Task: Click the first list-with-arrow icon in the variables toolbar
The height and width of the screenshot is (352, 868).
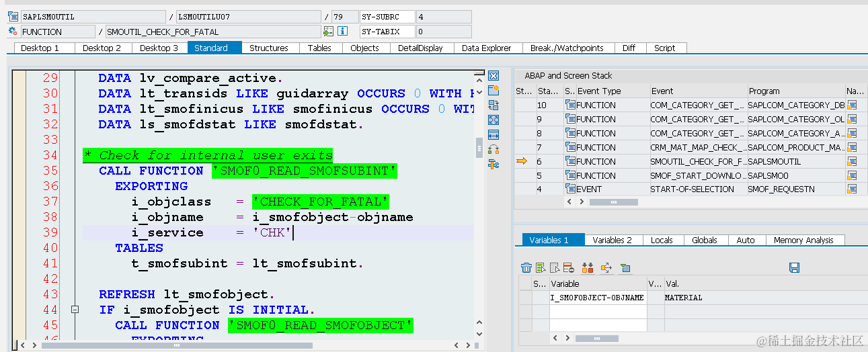Action: click(x=541, y=268)
